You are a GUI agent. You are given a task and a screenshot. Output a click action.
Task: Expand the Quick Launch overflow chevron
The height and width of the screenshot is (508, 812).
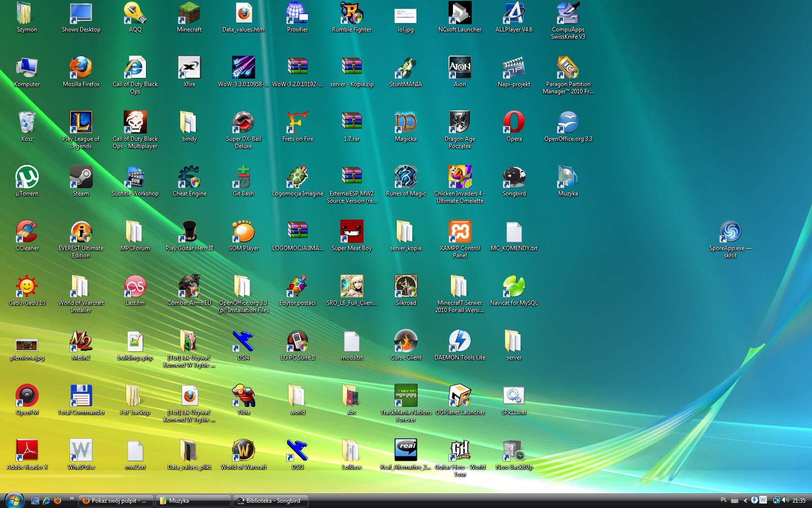pyautogui.click(x=72, y=498)
